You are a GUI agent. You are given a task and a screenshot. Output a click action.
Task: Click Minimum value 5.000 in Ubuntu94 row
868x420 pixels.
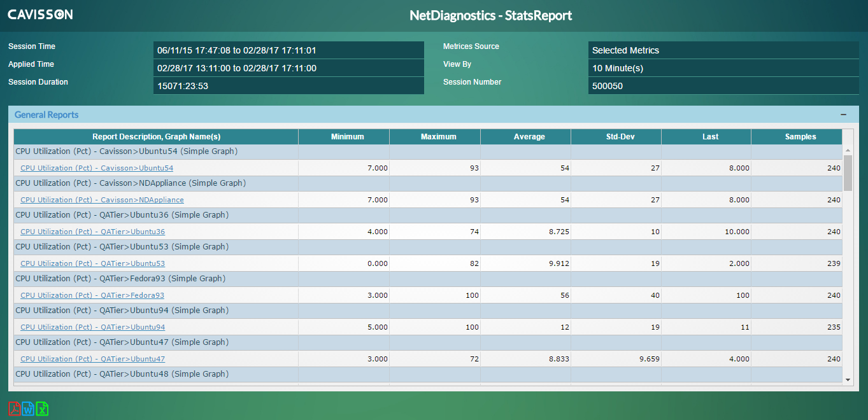pos(378,327)
